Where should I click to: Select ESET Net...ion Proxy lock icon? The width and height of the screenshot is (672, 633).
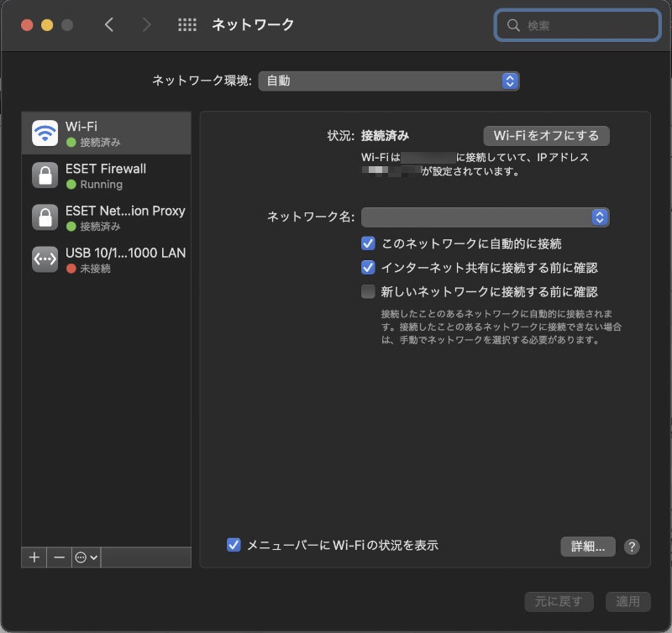[45, 217]
